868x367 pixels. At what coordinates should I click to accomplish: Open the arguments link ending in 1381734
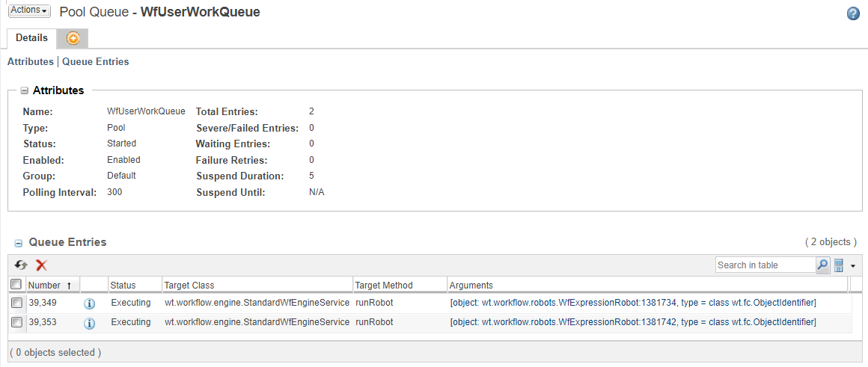633,303
